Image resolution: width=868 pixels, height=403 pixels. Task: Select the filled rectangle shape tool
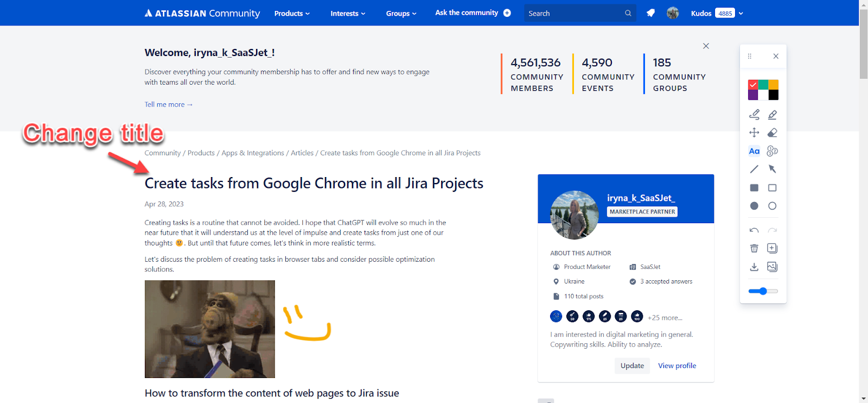click(x=754, y=188)
